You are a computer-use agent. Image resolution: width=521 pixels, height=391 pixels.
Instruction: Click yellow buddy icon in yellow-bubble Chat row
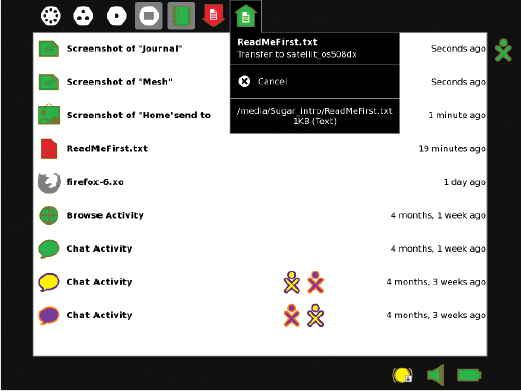(x=292, y=282)
